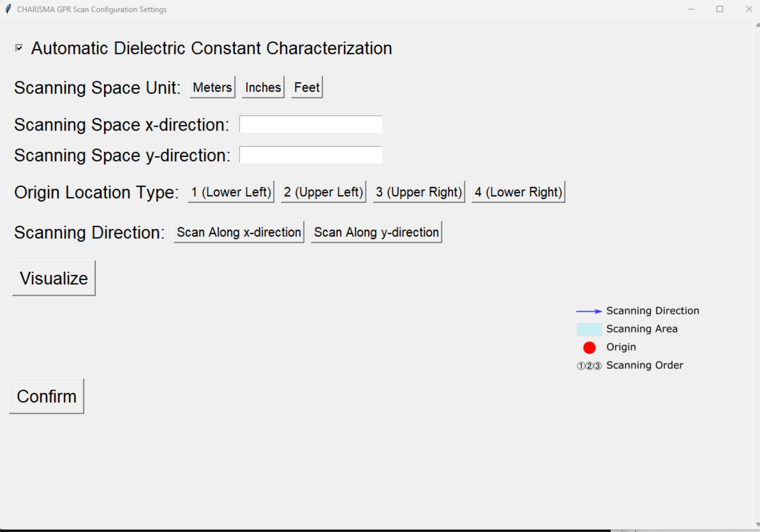Choose origin 4 (Lower Right)
The image size is (760, 532).
[x=518, y=192]
